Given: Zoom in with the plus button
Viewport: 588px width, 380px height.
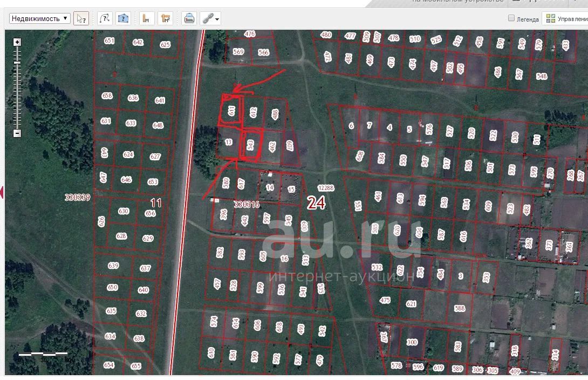Looking at the screenshot, I should pyautogui.click(x=17, y=42).
